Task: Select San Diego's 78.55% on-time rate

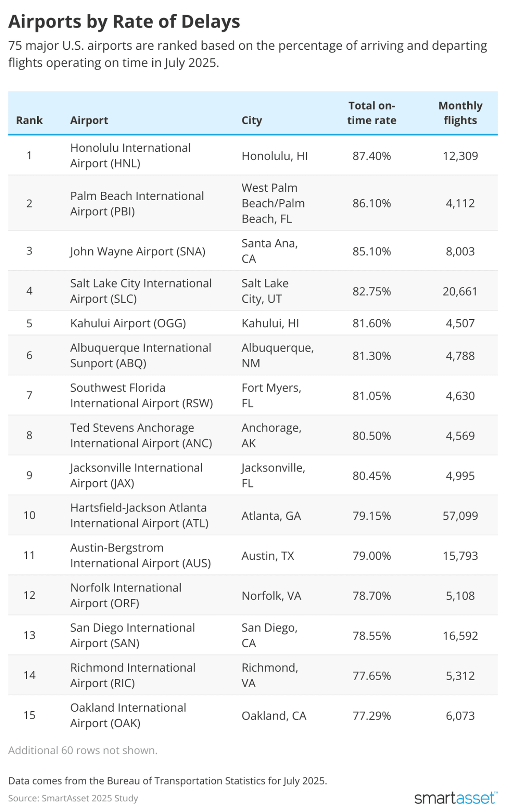Action: click(372, 635)
